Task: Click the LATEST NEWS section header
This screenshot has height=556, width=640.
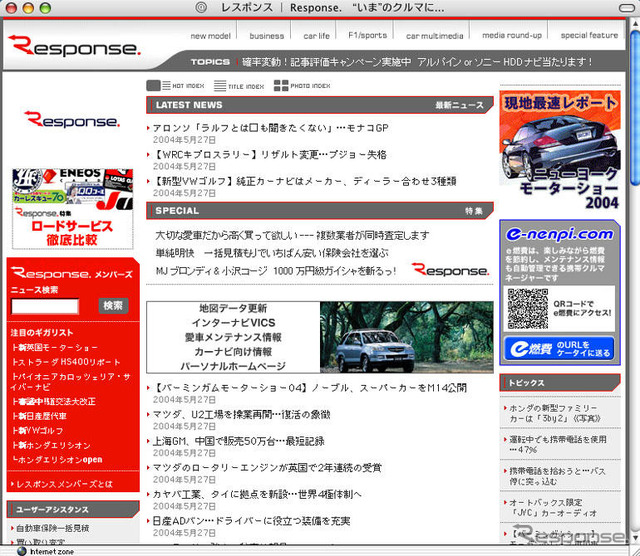Action: click(x=320, y=105)
